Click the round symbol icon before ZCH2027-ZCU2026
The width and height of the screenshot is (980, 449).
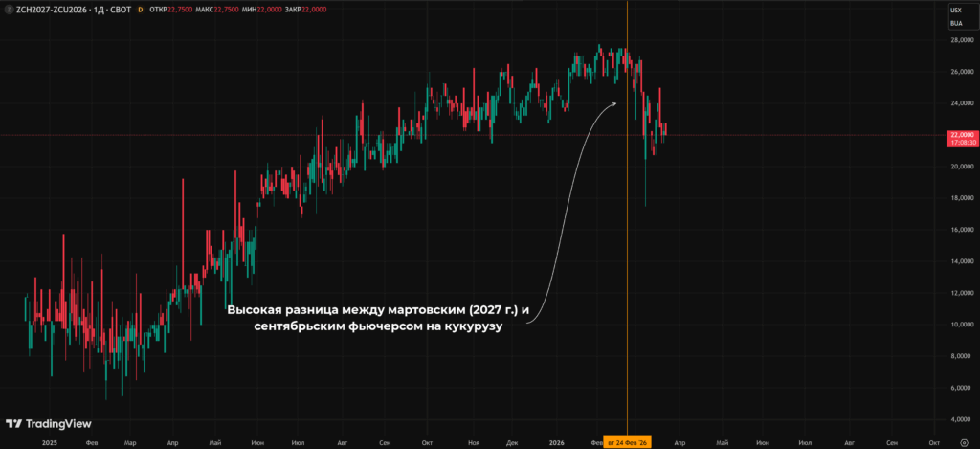tap(9, 10)
